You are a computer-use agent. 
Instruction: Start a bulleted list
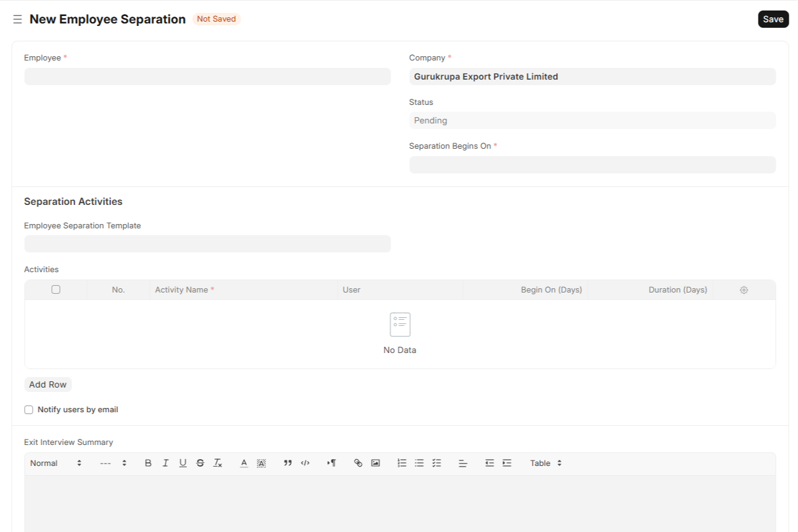point(419,463)
